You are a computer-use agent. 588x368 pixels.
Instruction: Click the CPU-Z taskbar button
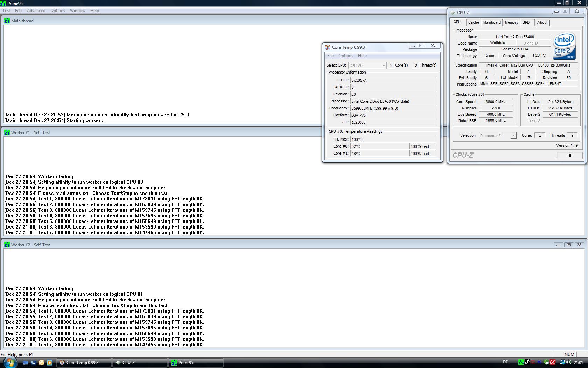click(140, 363)
